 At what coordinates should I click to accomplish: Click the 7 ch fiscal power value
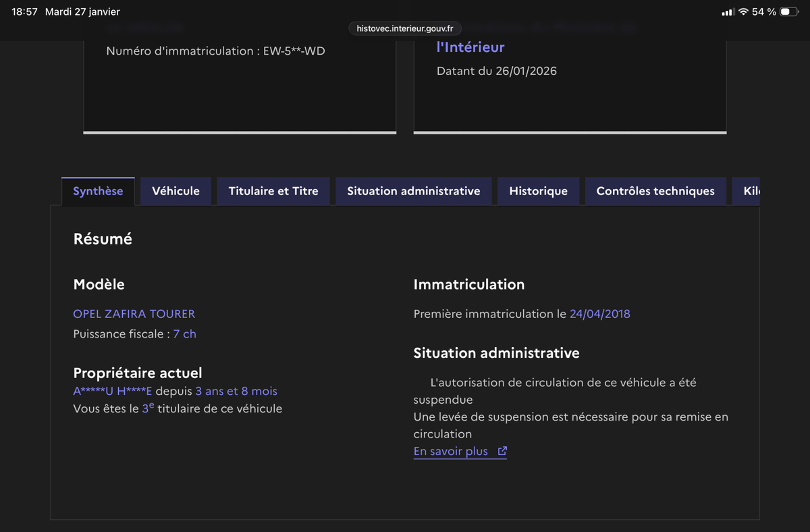click(184, 334)
